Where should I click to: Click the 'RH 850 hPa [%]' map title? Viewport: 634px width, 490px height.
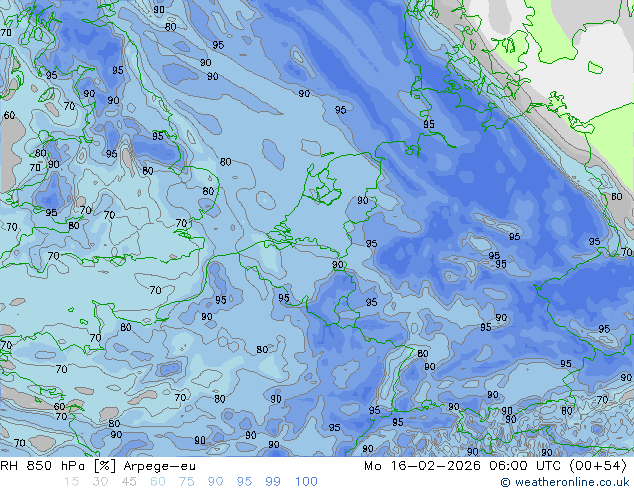coord(58,466)
